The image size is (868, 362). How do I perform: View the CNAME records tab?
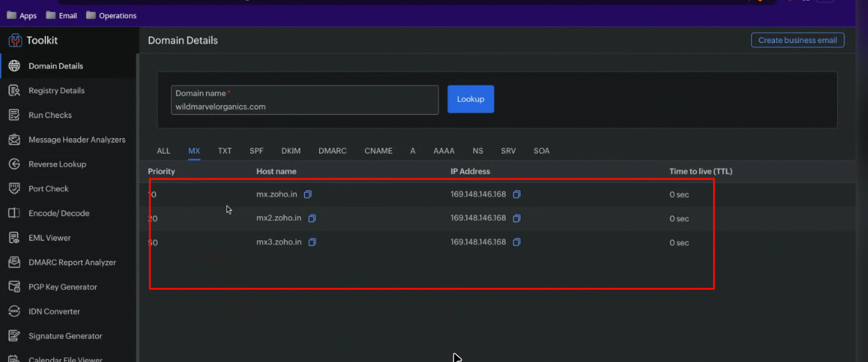click(378, 151)
